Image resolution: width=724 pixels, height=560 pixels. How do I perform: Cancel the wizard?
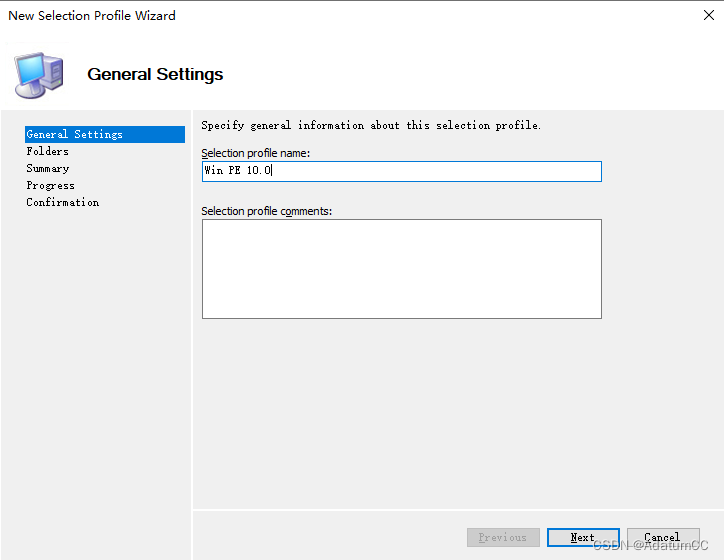coord(662,537)
